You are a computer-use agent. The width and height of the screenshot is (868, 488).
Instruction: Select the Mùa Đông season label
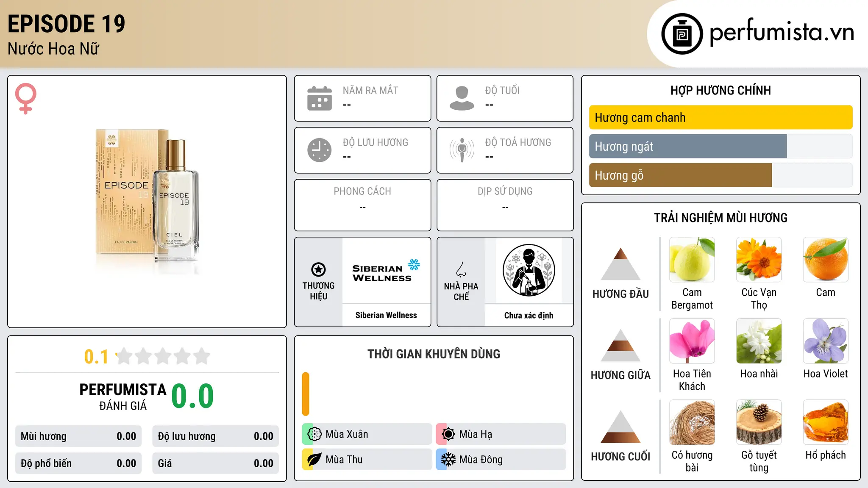[x=481, y=460]
